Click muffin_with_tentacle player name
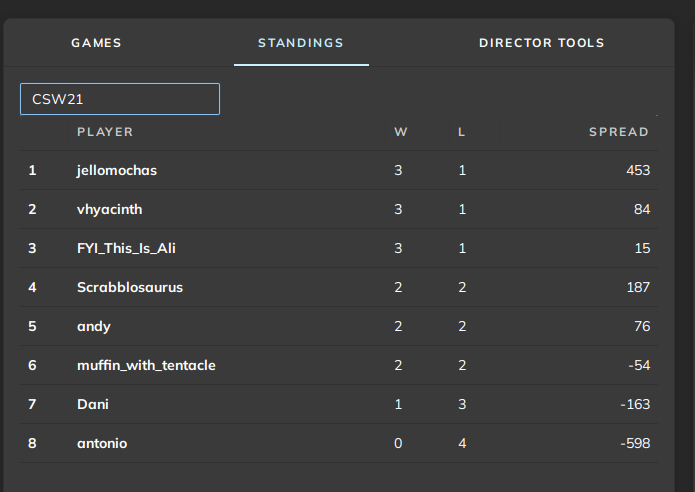Image resolution: width=695 pixels, height=492 pixels. 146,365
